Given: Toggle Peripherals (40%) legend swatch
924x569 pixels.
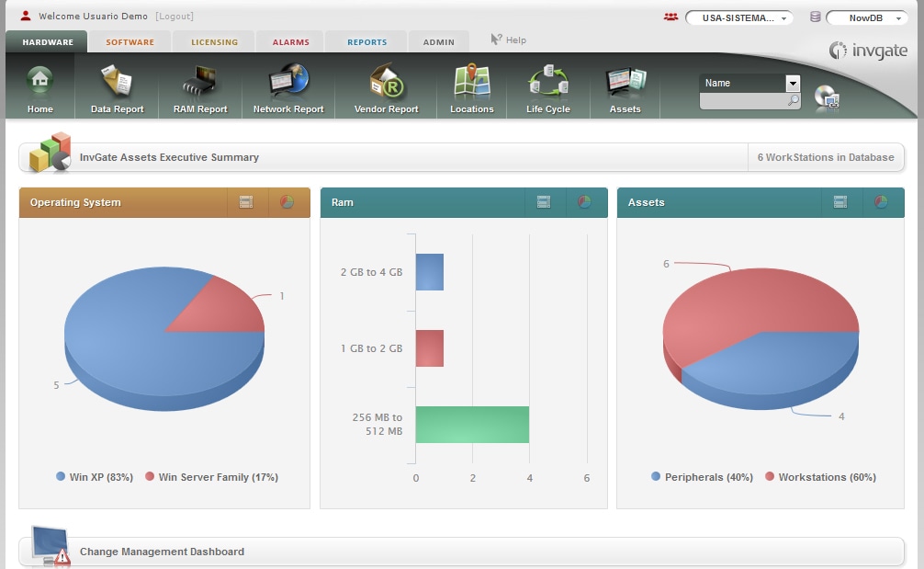Looking at the screenshot, I should 656,476.
